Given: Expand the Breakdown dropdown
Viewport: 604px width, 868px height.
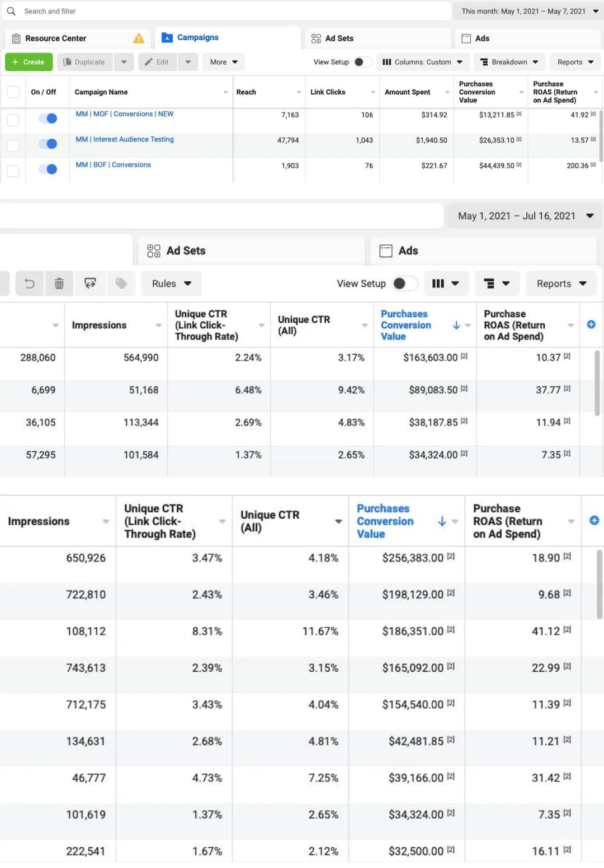Looking at the screenshot, I should coord(509,62).
